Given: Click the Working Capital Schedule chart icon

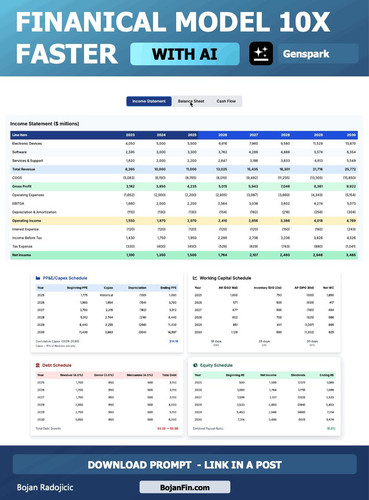Looking at the screenshot, I should 195,278.
